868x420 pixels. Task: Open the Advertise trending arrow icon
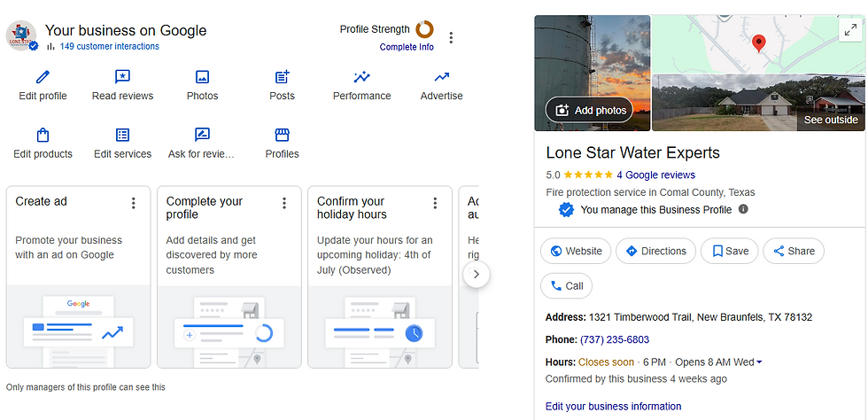pyautogui.click(x=441, y=76)
